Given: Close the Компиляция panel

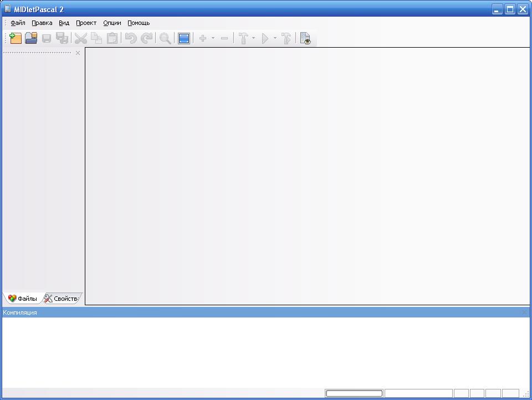Looking at the screenshot, I should coord(525,312).
